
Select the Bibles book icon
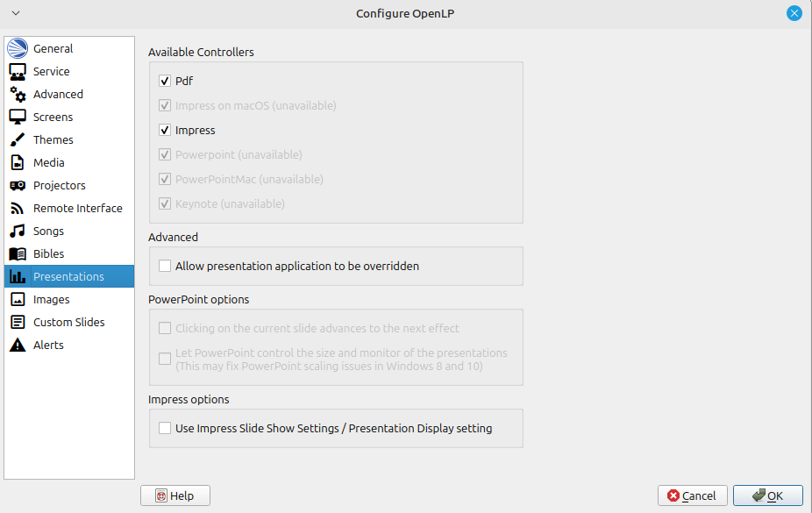tap(18, 254)
